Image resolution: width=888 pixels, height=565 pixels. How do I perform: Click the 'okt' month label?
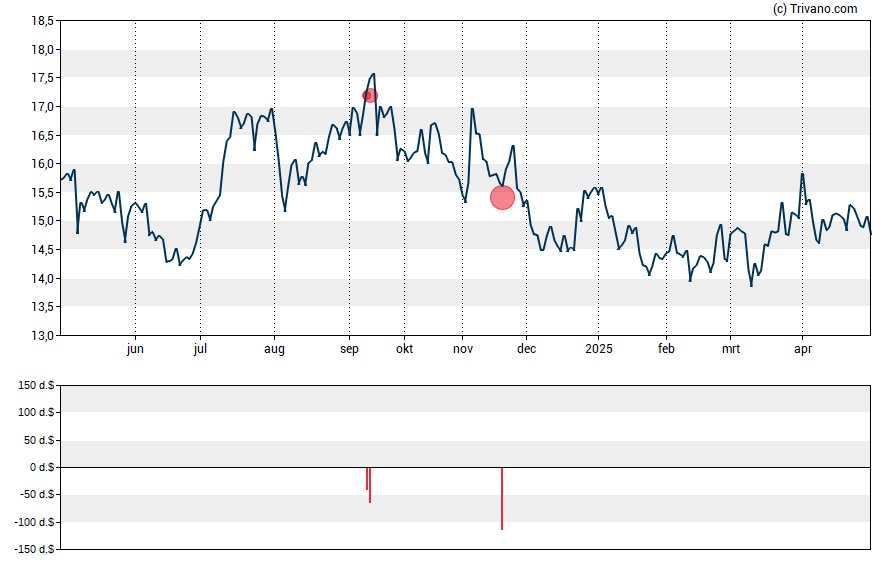tap(404, 348)
